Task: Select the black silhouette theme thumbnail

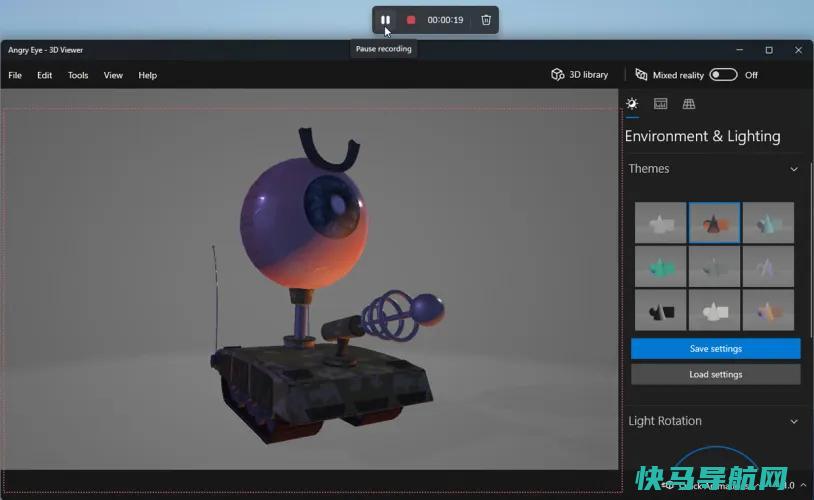Action: (660, 310)
